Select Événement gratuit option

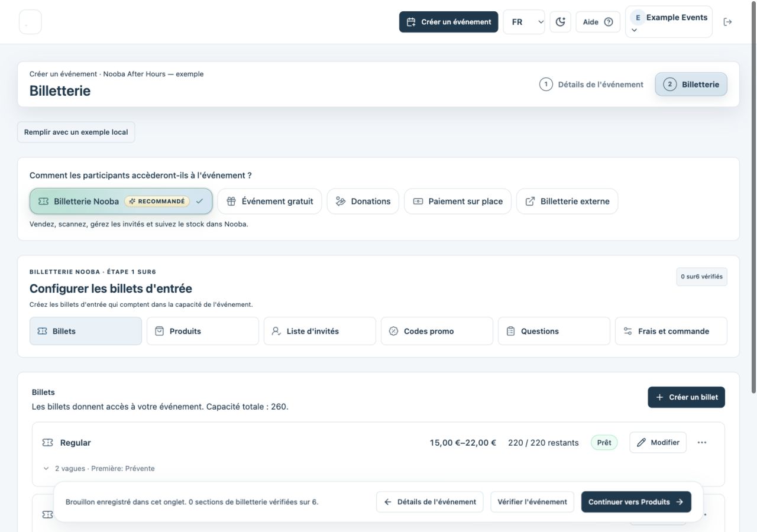click(270, 202)
